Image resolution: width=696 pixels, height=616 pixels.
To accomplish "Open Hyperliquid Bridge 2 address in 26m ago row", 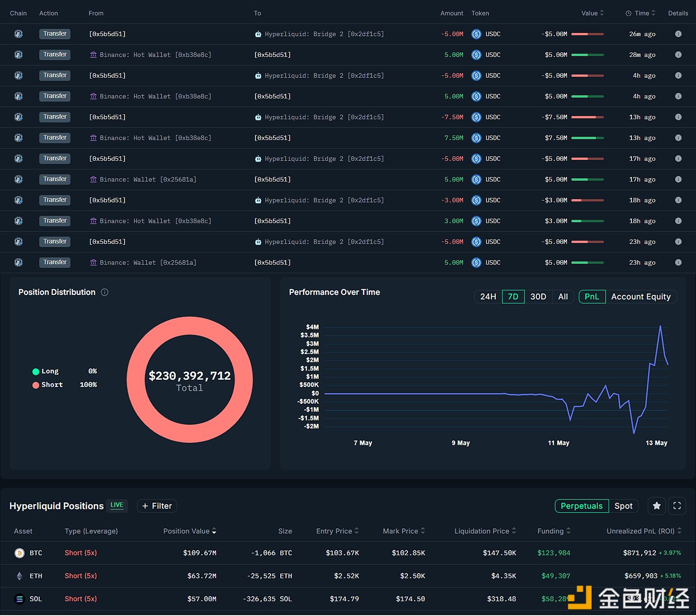I will click(x=324, y=34).
